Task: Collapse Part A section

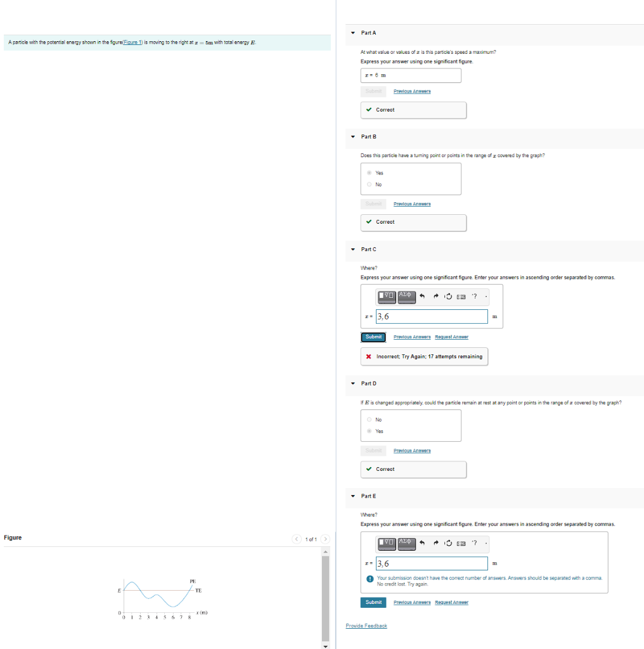Action: (x=353, y=33)
